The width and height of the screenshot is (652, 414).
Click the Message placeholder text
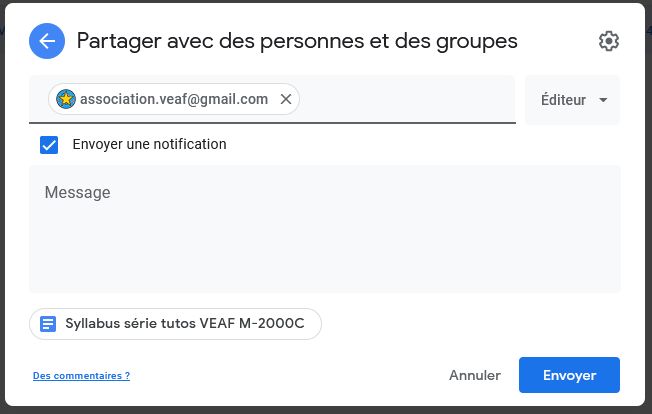[77, 192]
